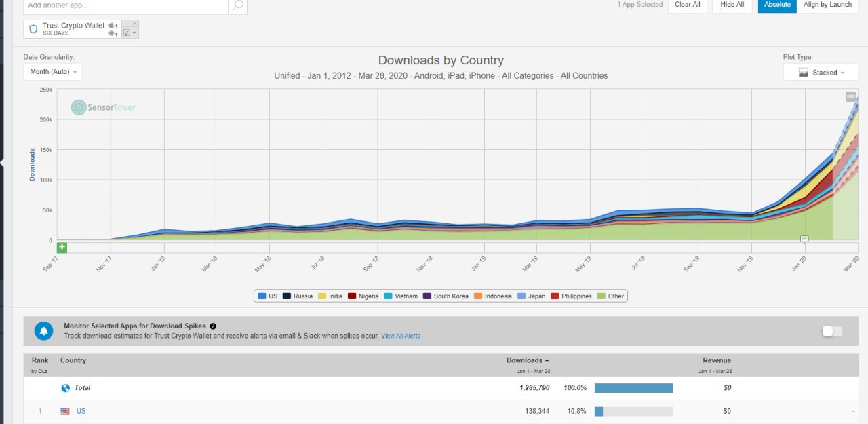Image resolution: width=868 pixels, height=424 pixels.
Task: Click the Clear All button
Action: 688,5
